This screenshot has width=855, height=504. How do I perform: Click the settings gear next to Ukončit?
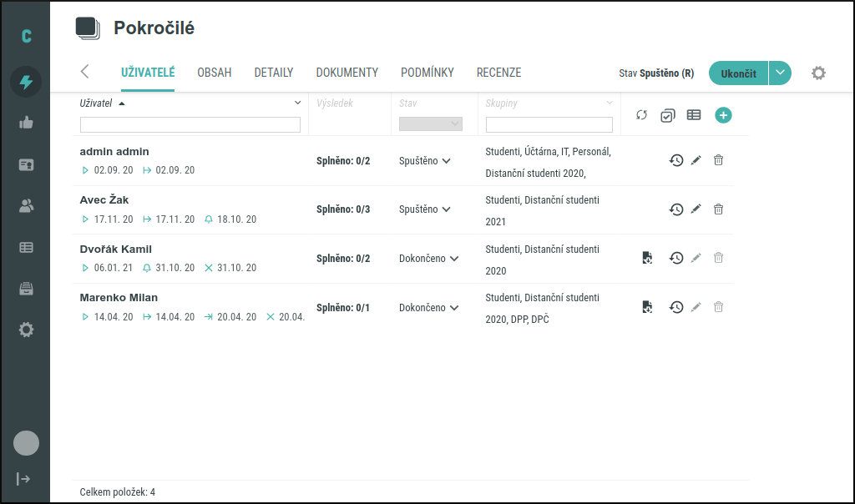pos(818,73)
